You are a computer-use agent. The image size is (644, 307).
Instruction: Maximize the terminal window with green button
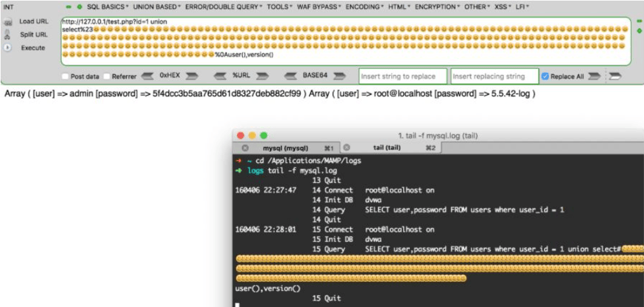[x=263, y=135]
